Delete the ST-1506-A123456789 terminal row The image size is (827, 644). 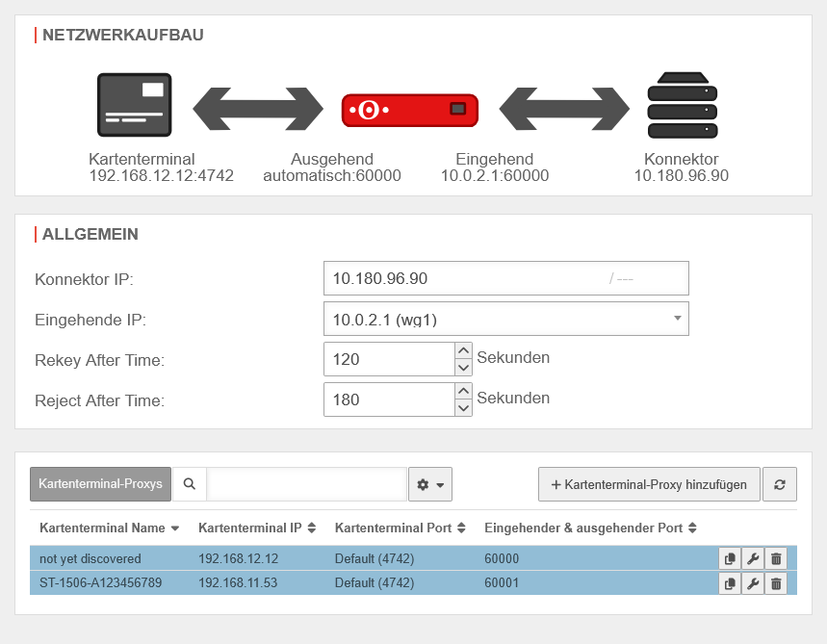(776, 583)
